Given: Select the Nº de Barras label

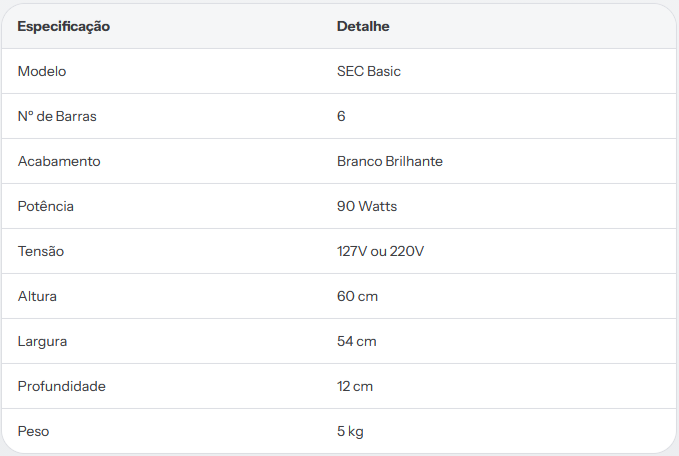Looking at the screenshot, I should 57,116.
